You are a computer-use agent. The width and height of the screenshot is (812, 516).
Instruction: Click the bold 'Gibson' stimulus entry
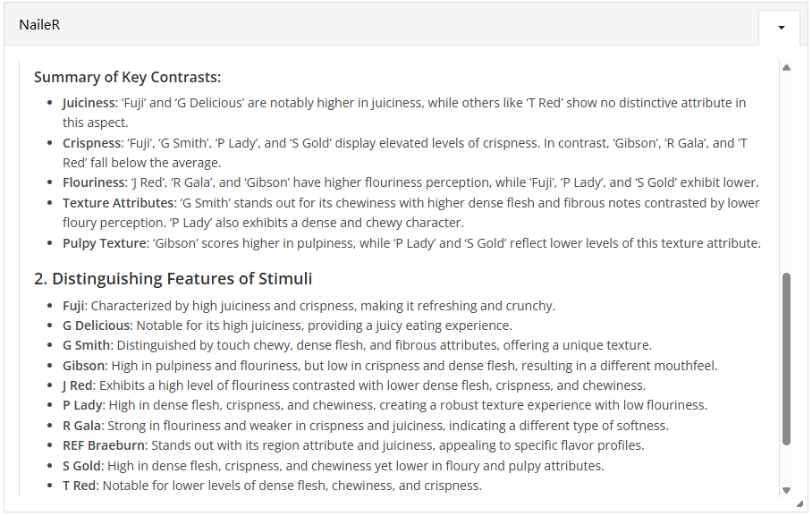tap(84, 366)
